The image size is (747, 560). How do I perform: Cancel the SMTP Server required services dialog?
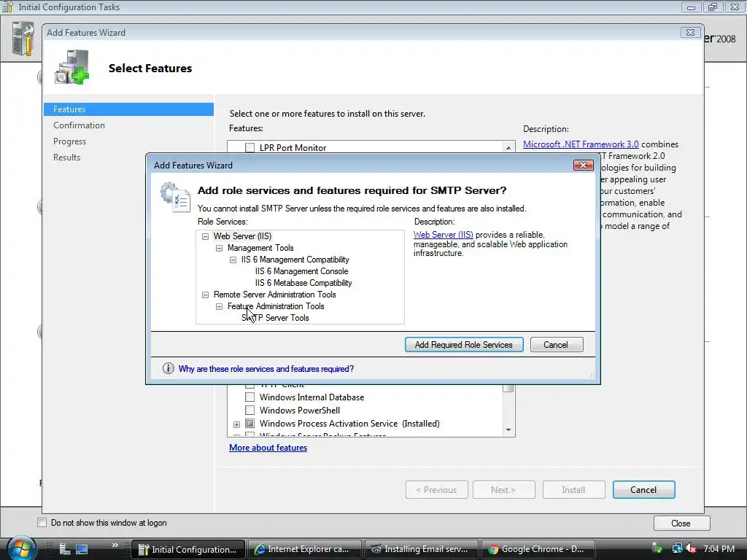coord(556,345)
